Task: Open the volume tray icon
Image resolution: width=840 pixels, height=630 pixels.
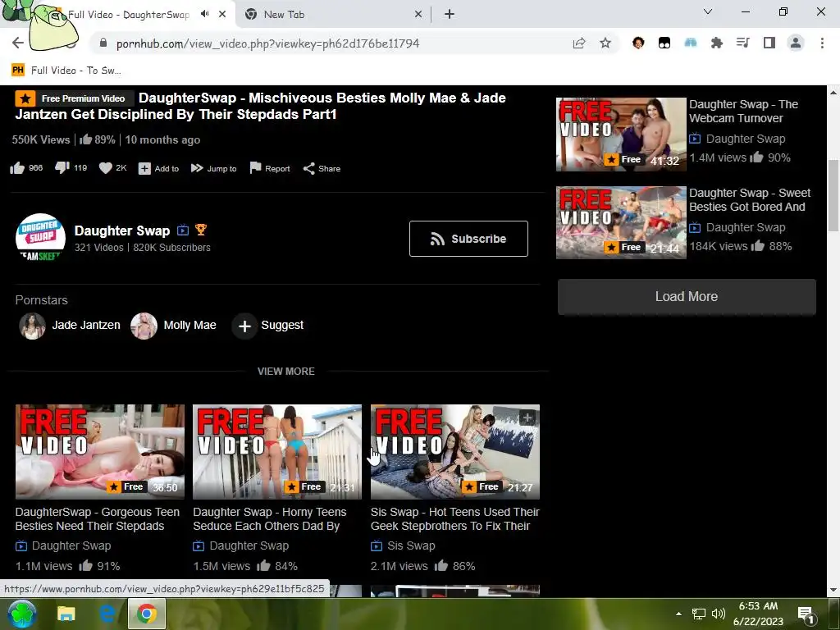Action: coord(719,614)
